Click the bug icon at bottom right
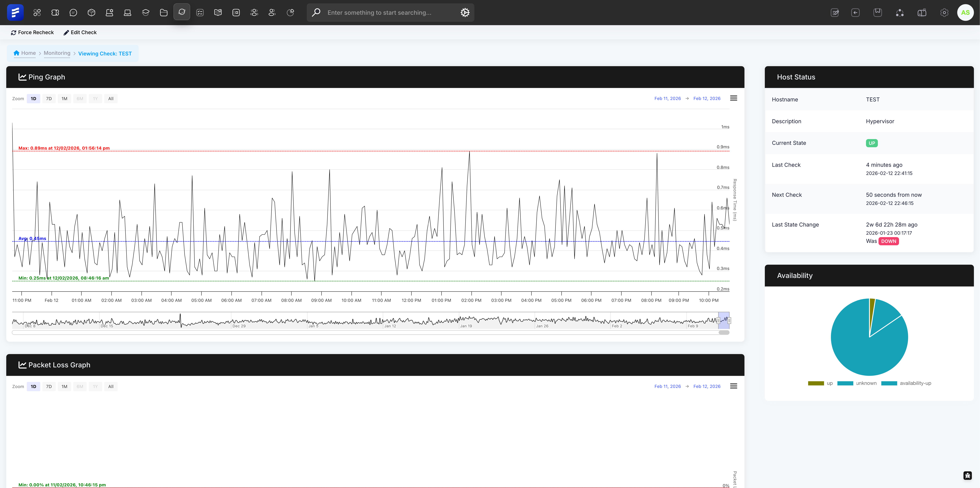 (x=968, y=476)
